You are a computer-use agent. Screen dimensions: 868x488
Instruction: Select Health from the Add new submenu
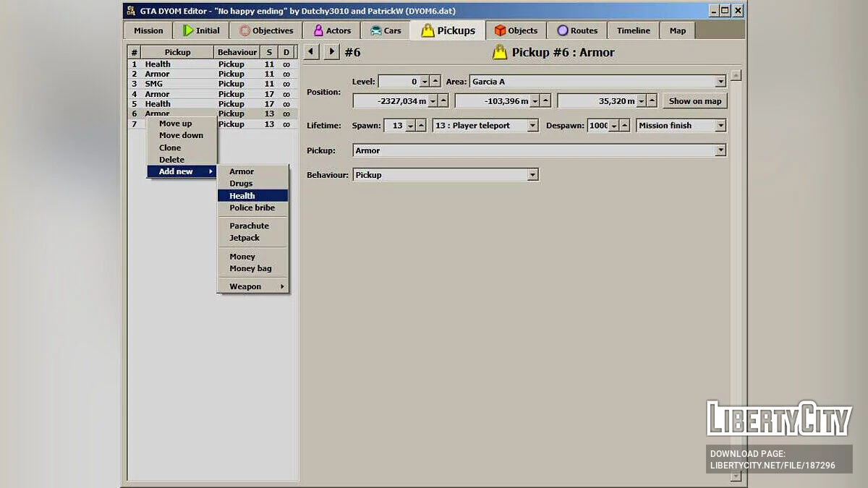[242, 195]
